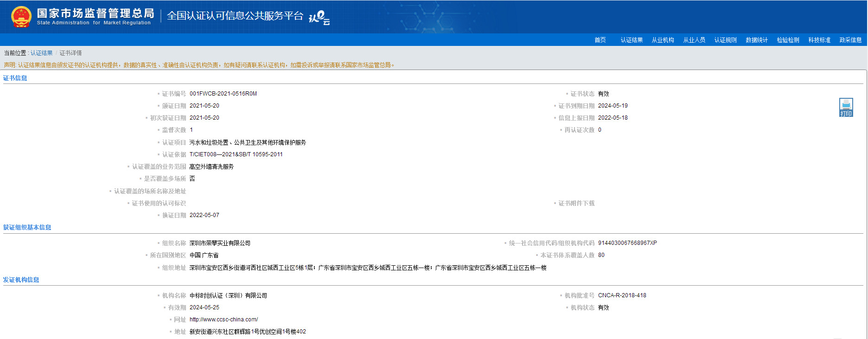
Task: Open http://www.ccsc-china.com/ website link
Action: point(223,320)
